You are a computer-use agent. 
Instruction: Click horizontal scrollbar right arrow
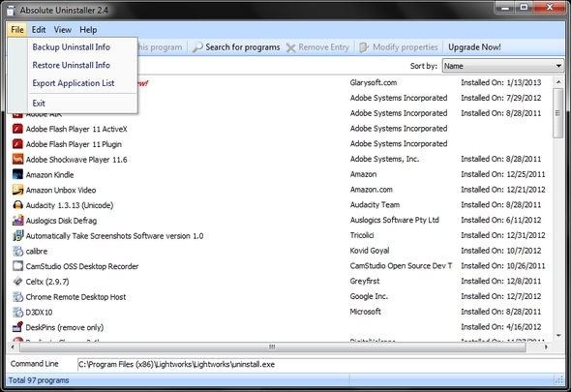tap(546, 347)
